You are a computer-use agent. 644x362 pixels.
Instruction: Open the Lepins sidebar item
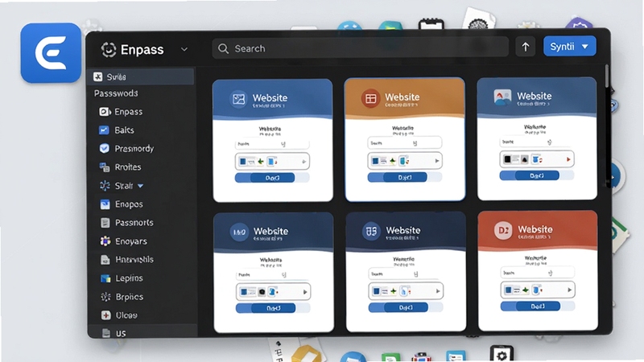[122, 278]
